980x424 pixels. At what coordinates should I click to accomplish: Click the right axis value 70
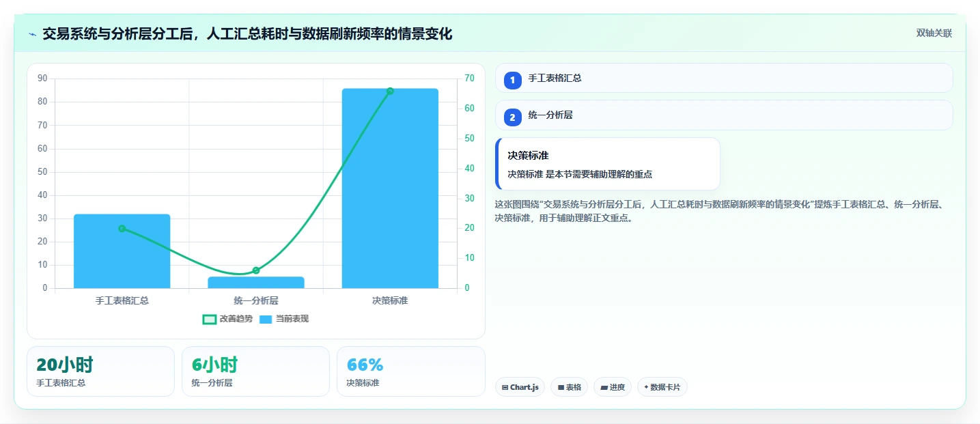click(468, 79)
